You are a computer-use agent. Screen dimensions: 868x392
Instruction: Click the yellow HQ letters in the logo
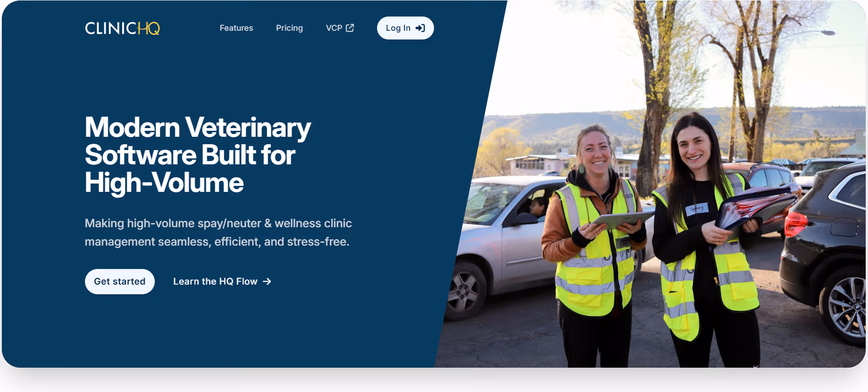point(149,28)
